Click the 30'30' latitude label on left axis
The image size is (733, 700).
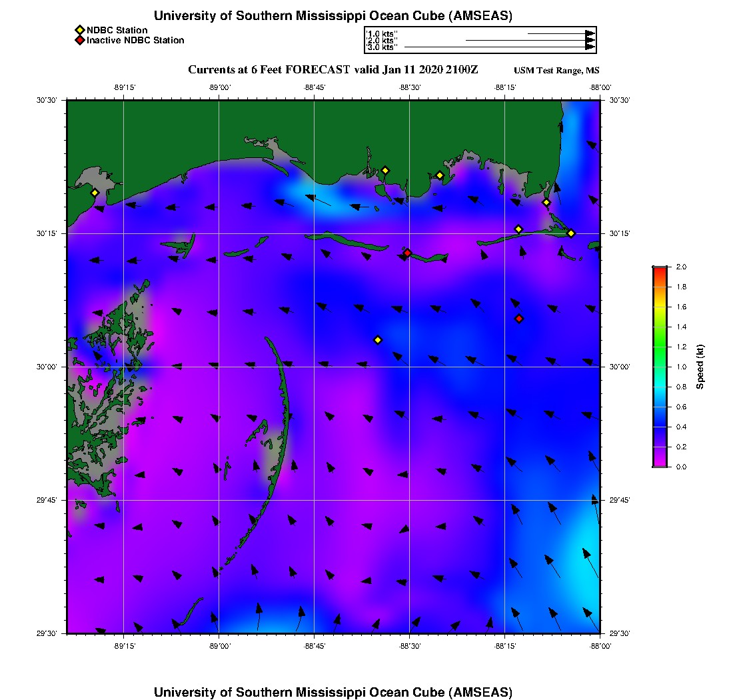(x=47, y=100)
